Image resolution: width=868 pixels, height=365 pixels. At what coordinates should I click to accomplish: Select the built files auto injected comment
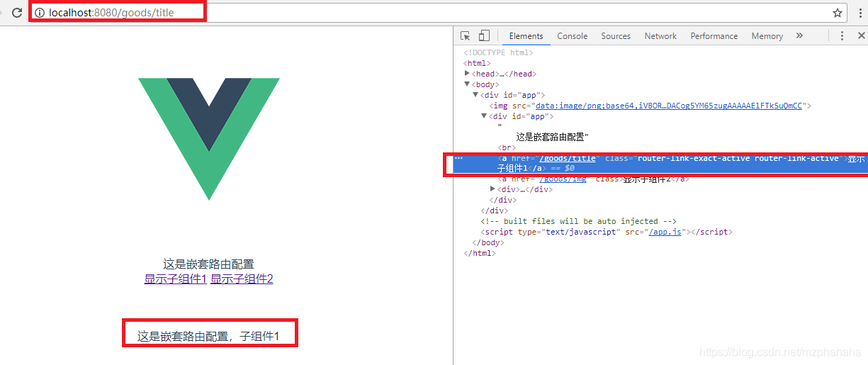point(578,221)
